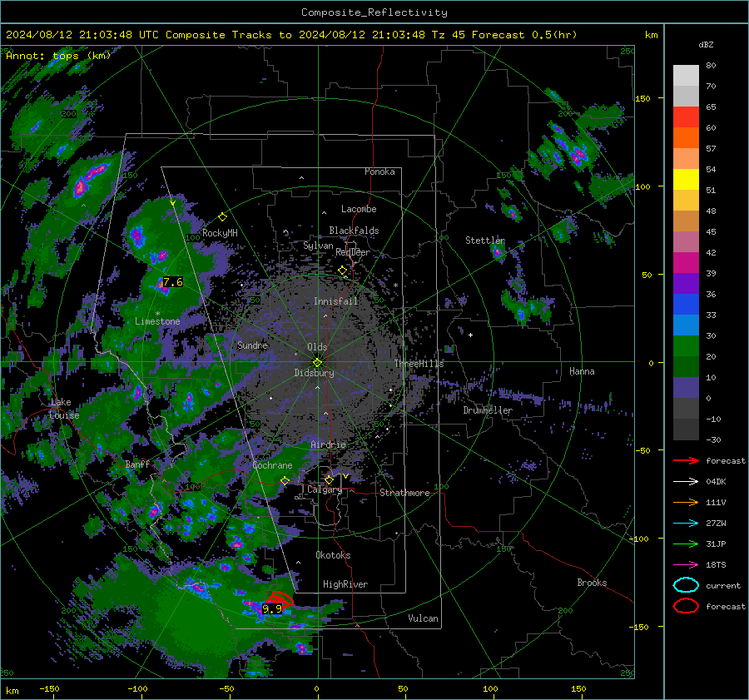Click the white 04DK arrow legend icon
The image size is (749, 700).
686,482
